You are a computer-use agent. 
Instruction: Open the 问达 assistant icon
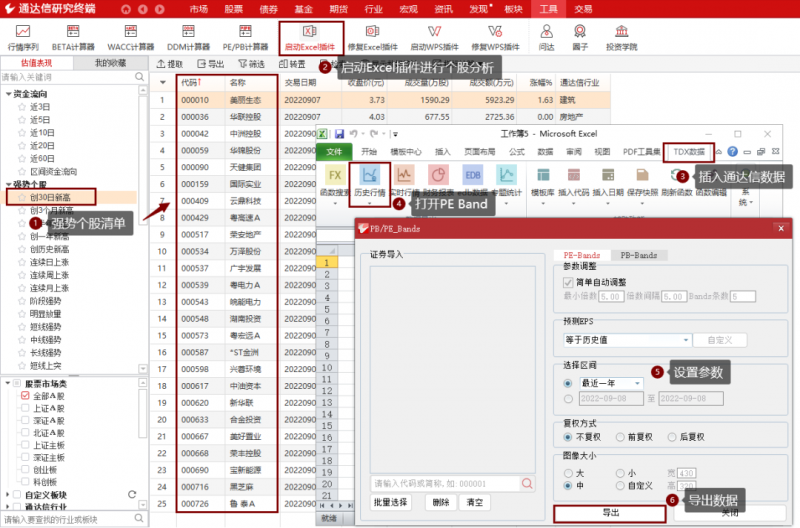[546, 38]
